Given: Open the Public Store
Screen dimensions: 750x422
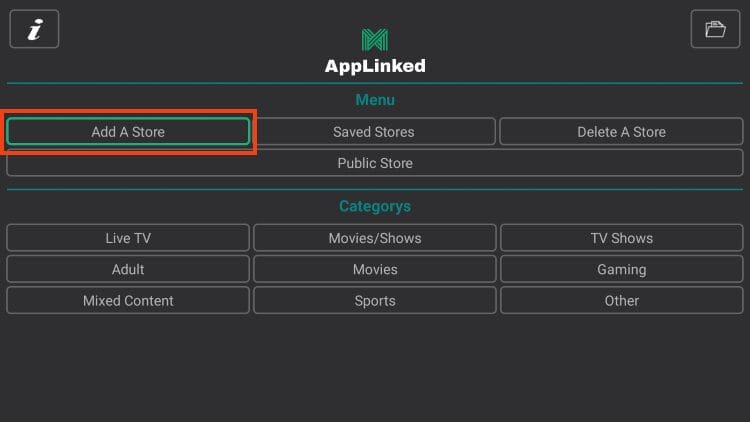Looking at the screenshot, I should pyautogui.click(x=375, y=163).
